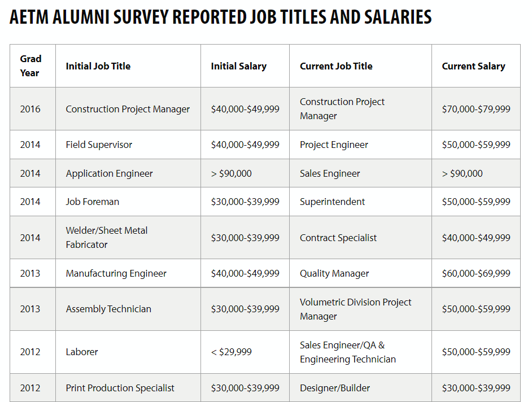Select the Quality Manager cell
This screenshot has height=402, width=532.
[360, 273]
